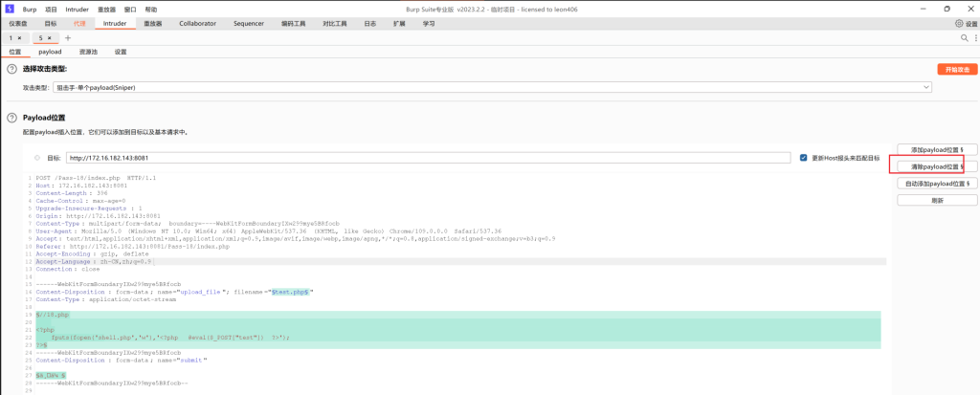Select the Intruder tool tab
Viewport: 980px width, 395px height.
(x=115, y=24)
